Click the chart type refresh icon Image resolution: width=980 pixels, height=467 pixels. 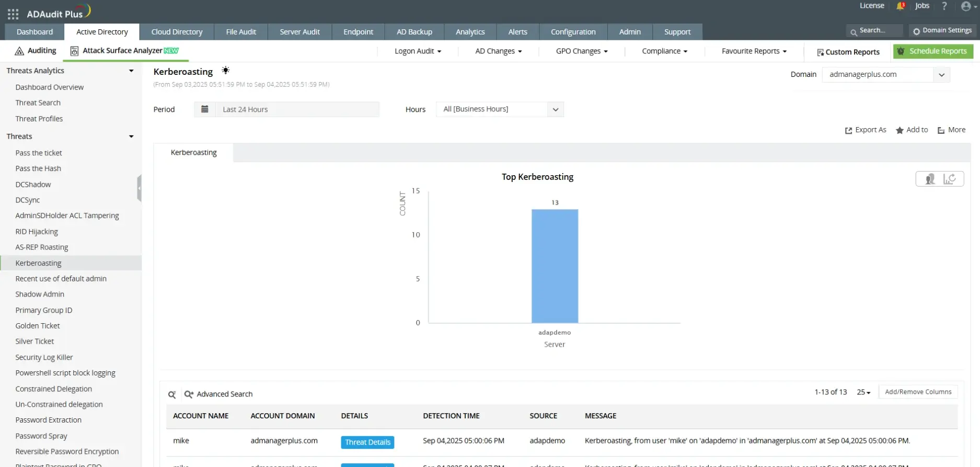(x=950, y=179)
